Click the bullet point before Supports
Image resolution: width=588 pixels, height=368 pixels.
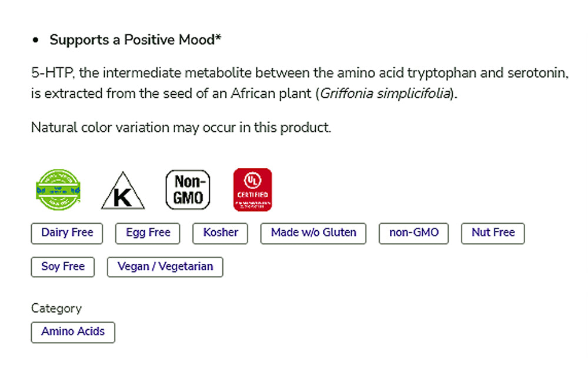coord(36,41)
